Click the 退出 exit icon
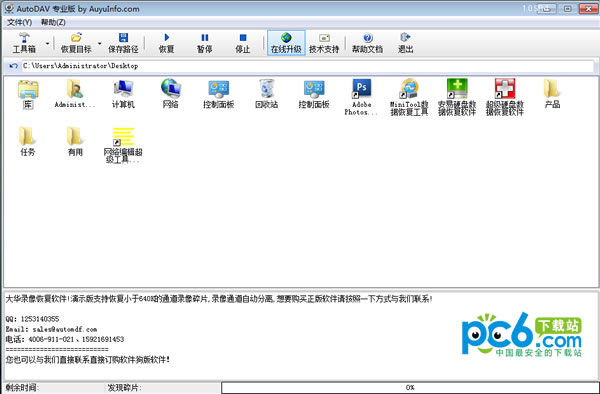600x394 pixels. pos(405,43)
